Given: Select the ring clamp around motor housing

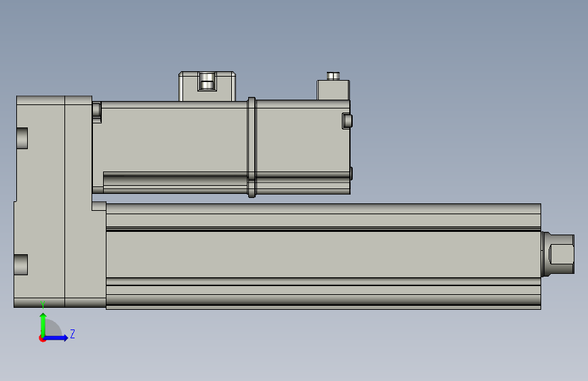Looking at the screenshot, I should (252, 147).
